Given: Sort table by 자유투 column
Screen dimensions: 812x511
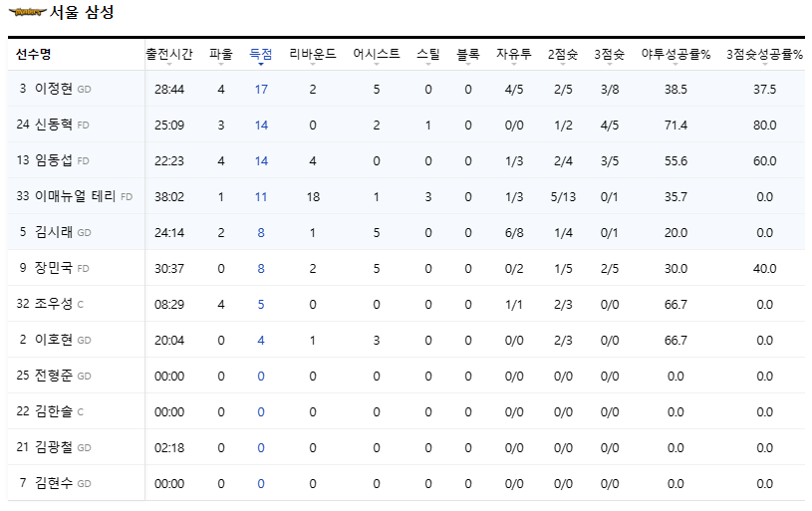Looking at the screenshot, I should point(514,54).
